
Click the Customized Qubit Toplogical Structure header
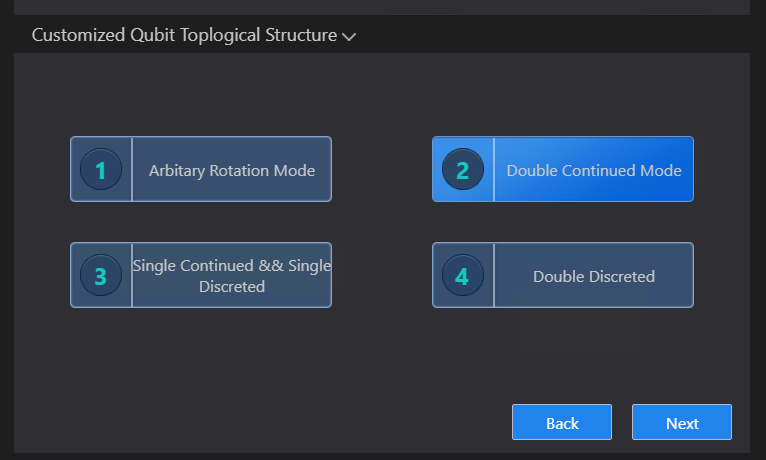coord(184,35)
